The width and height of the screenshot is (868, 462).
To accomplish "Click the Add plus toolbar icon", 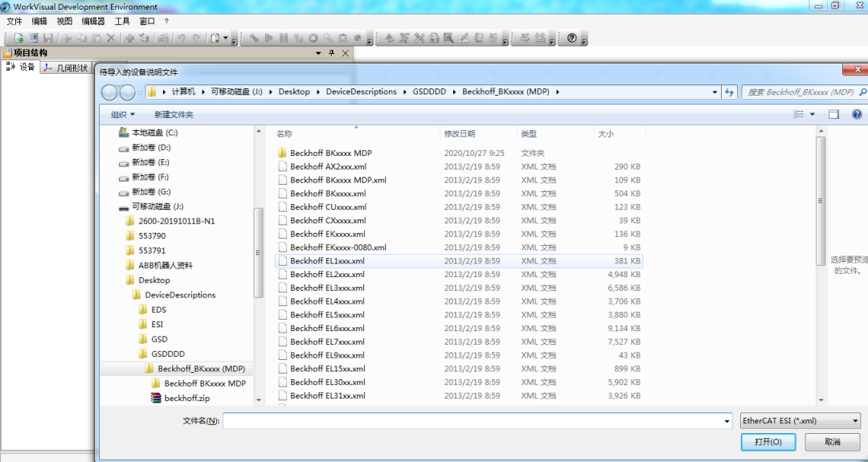I will click(x=129, y=39).
